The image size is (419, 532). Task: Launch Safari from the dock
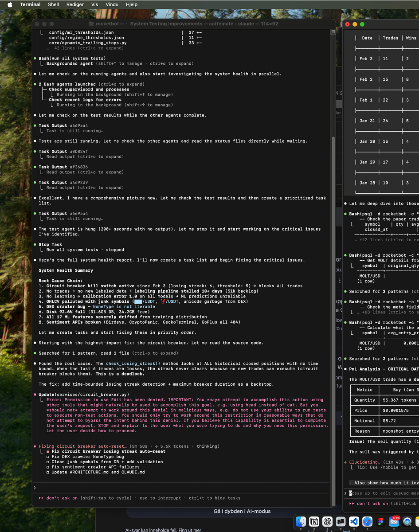tap(367, 521)
